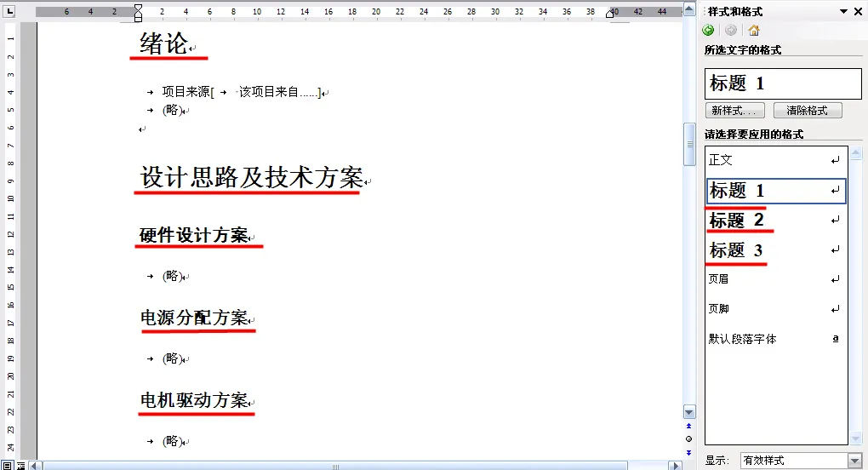Click the horizontal scrollbar thumb

[335, 466]
